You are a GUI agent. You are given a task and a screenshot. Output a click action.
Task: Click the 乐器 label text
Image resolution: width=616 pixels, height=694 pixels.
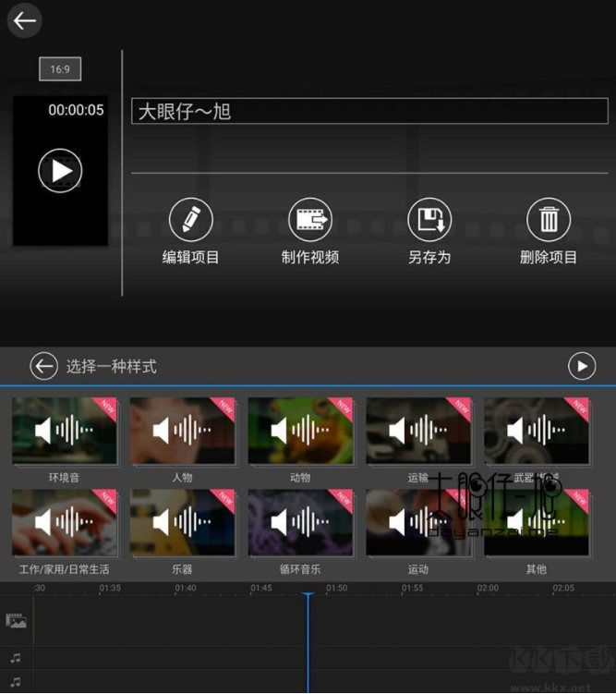[x=182, y=569]
